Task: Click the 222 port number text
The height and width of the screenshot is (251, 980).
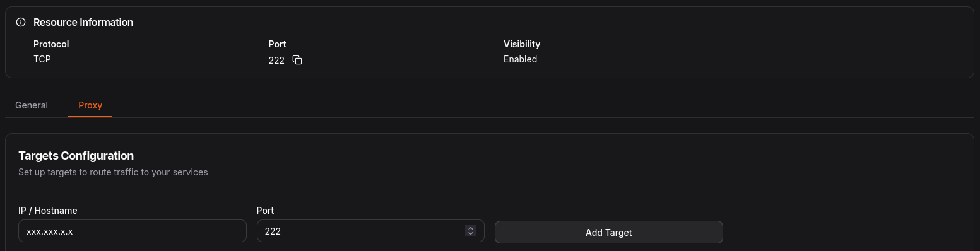Action: point(276,61)
